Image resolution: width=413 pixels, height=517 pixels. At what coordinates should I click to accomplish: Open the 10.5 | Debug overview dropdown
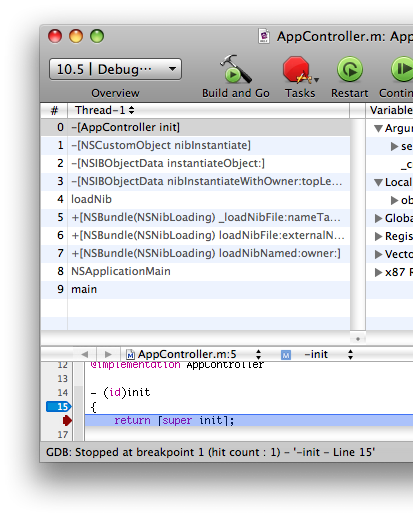[115, 69]
